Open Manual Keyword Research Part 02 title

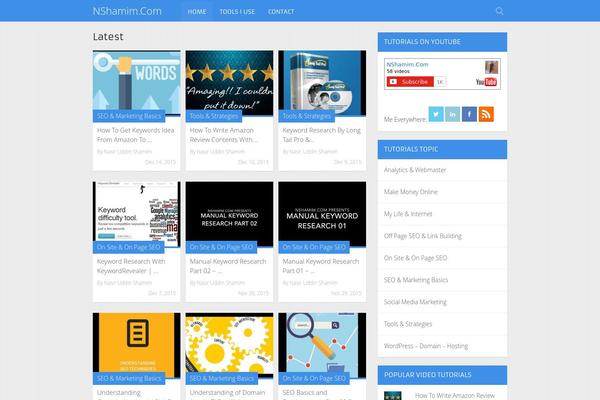[228, 266]
